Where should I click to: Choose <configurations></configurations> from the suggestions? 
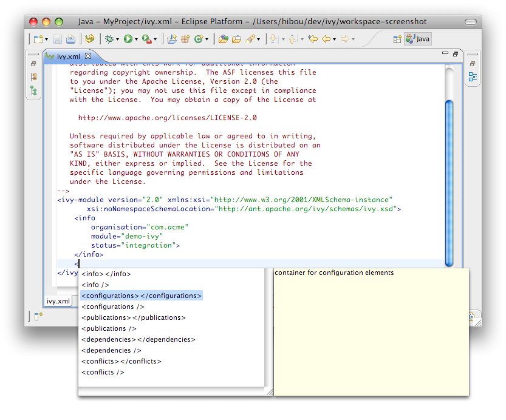click(x=140, y=296)
